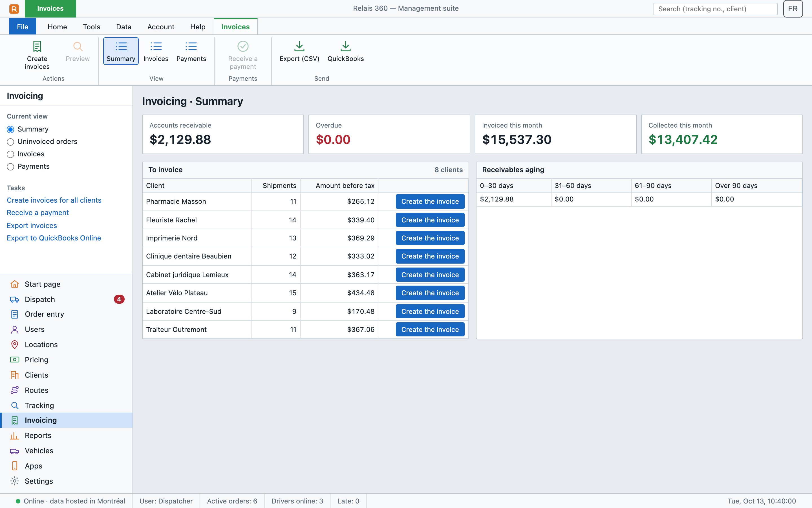
Task: Go to Clients in sidebar
Action: point(67,375)
